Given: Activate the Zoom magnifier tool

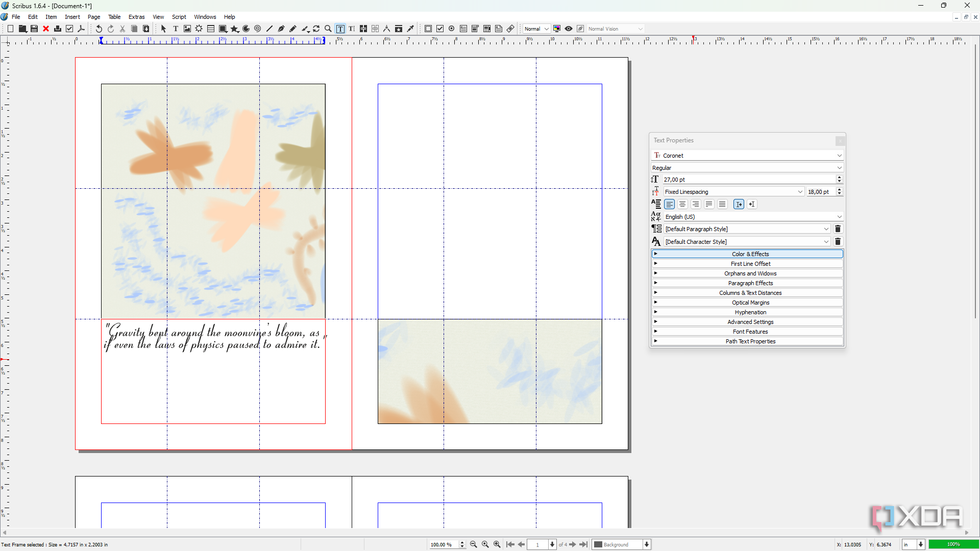Looking at the screenshot, I should click(x=328, y=29).
